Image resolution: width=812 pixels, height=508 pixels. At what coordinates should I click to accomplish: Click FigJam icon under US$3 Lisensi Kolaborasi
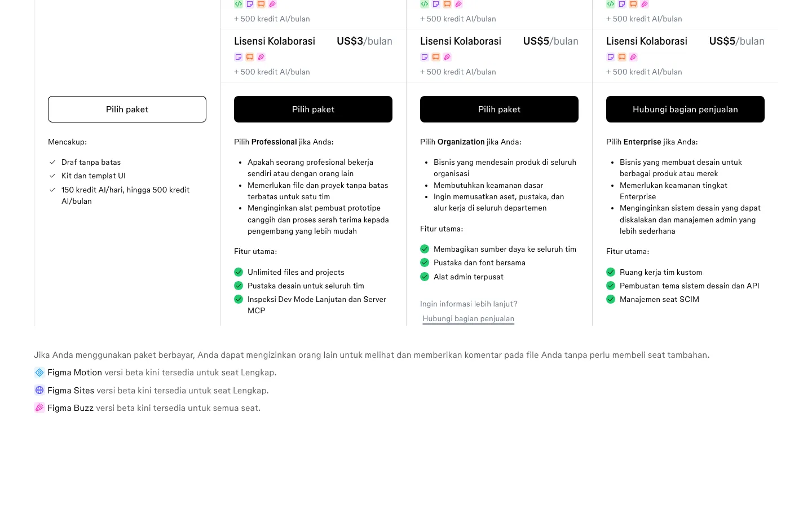pos(239,57)
